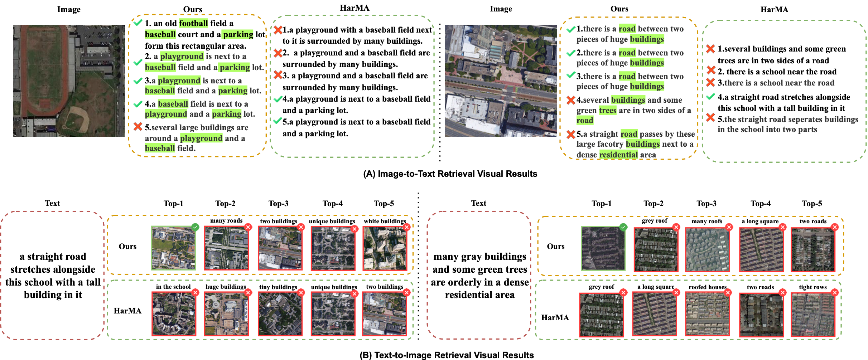Click the green check beside "1. an old football field"
This screenshot has width=868, height=360.
click(x=138, y=23)
